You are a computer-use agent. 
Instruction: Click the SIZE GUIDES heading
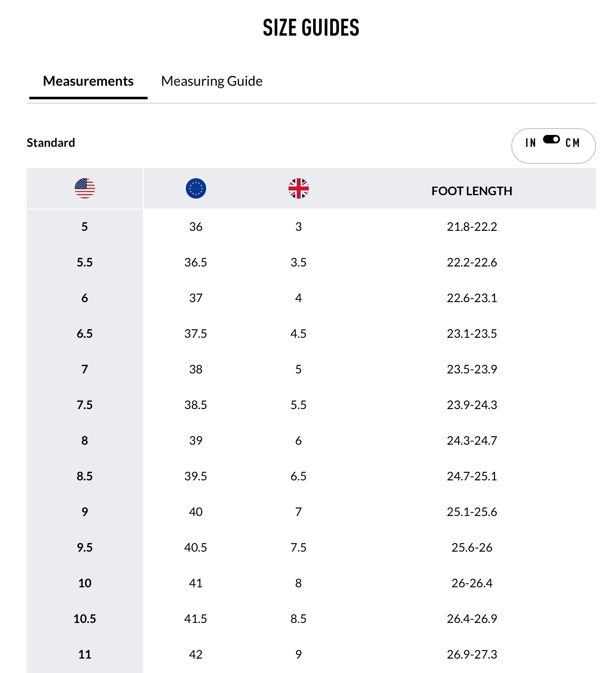click(x=311, y=28)
